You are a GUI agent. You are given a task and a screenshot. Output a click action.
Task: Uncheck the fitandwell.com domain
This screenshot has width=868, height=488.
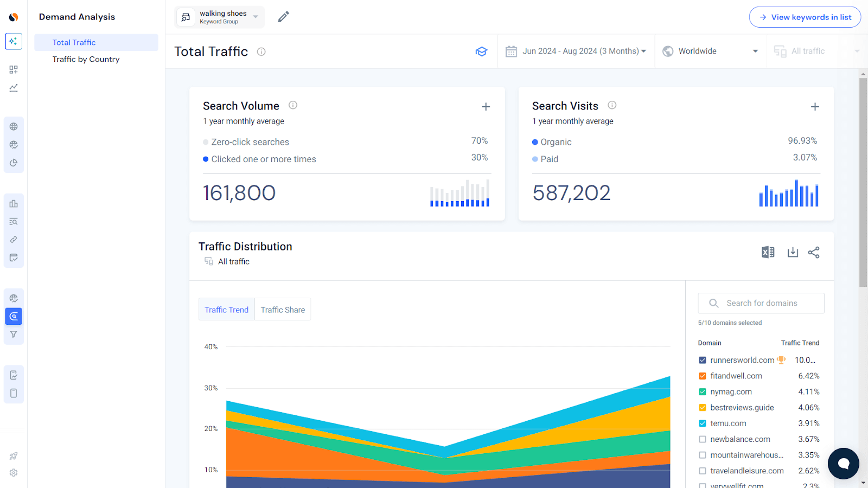[702, 375]
